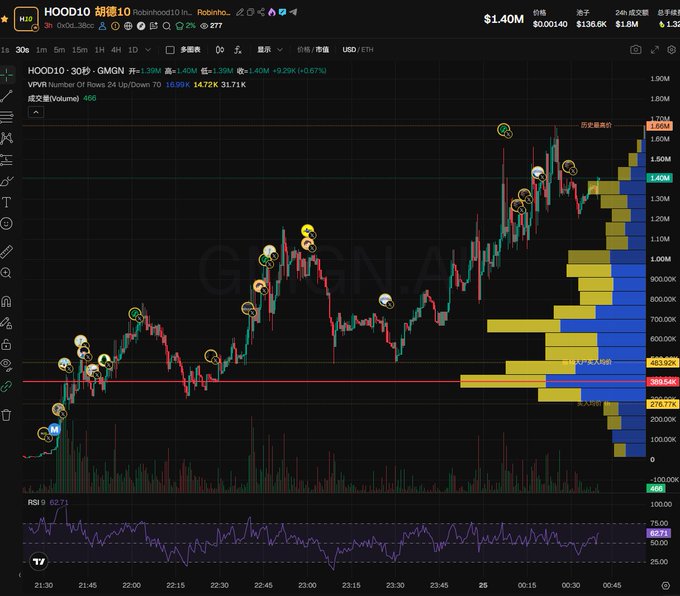Select the Fibonacci lines tool
The height and width of the screenshot is (596, 680).
coord(7,117)
